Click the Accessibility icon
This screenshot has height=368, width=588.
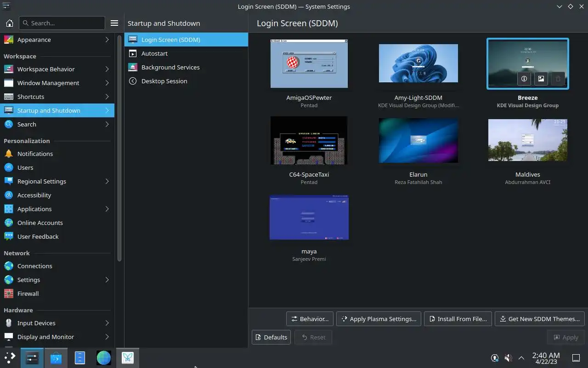pyautogui.click(x=8, y=195)
